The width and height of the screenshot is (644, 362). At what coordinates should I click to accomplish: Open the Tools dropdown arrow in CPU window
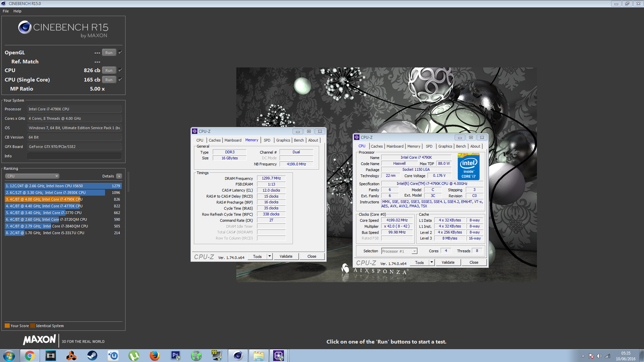click(432, 262)
